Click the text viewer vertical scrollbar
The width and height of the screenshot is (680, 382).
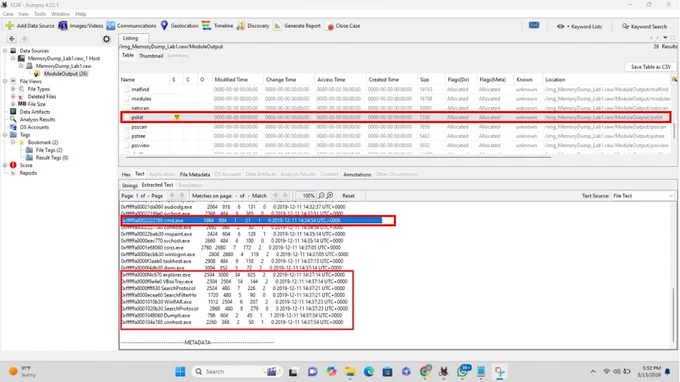(673, 314)
